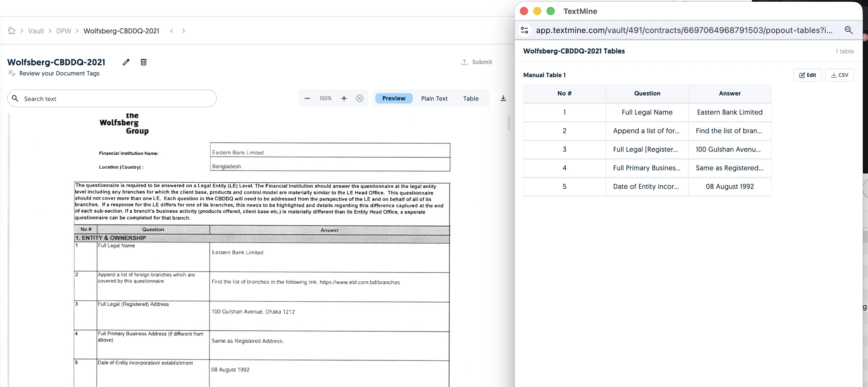Click '100 Gulshan Avenue, Dhaka 1212' in document
This screenshot has width=868, height=387.
tap(253, 312)
